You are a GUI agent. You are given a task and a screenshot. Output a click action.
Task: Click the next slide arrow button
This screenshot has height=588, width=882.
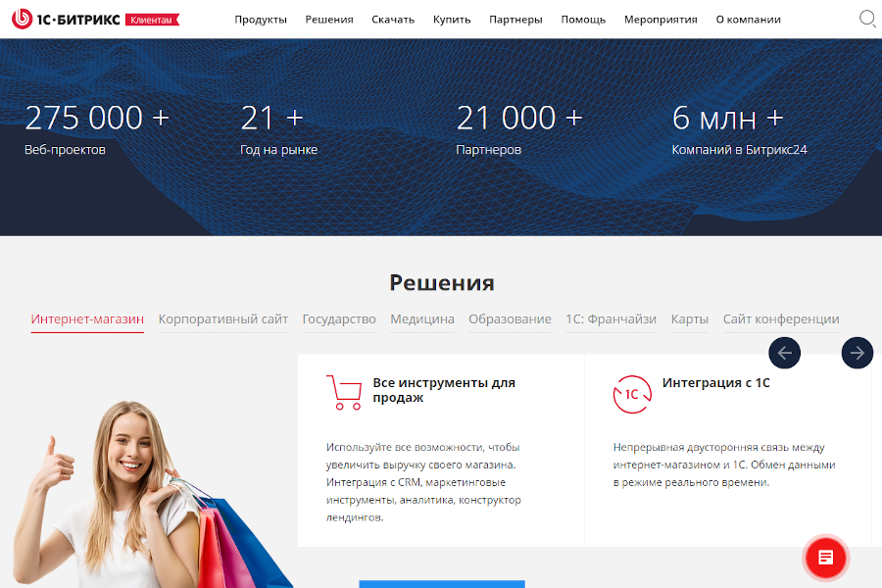857,353
